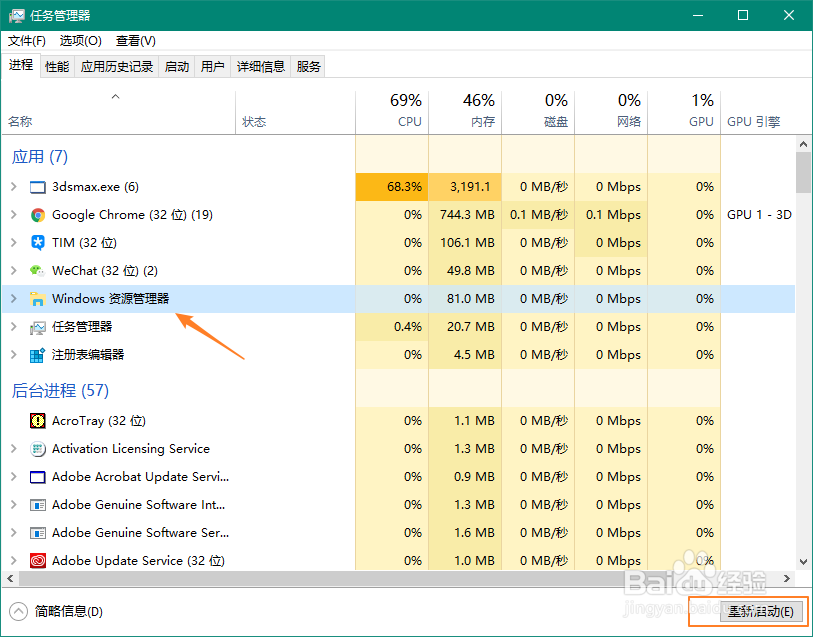813x637 pixels.
Task: Sort processes by 内存 column
Action: (465, 112)
